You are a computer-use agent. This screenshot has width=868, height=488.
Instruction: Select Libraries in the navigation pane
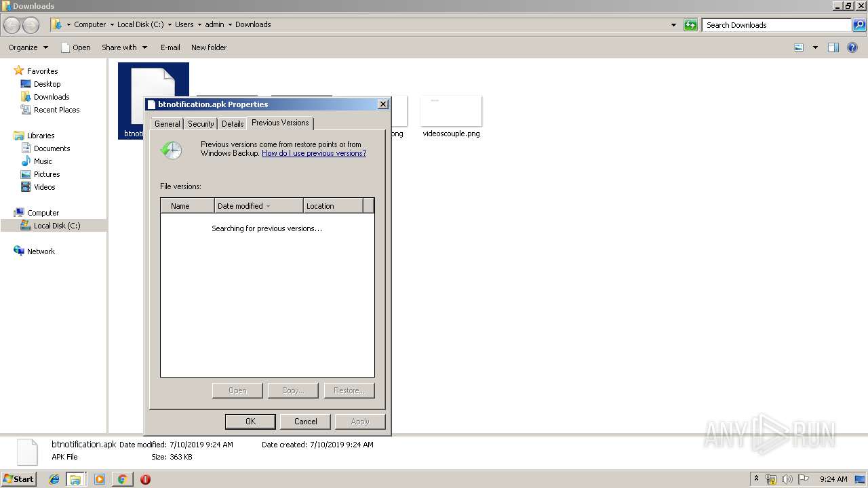coord(41,136)
